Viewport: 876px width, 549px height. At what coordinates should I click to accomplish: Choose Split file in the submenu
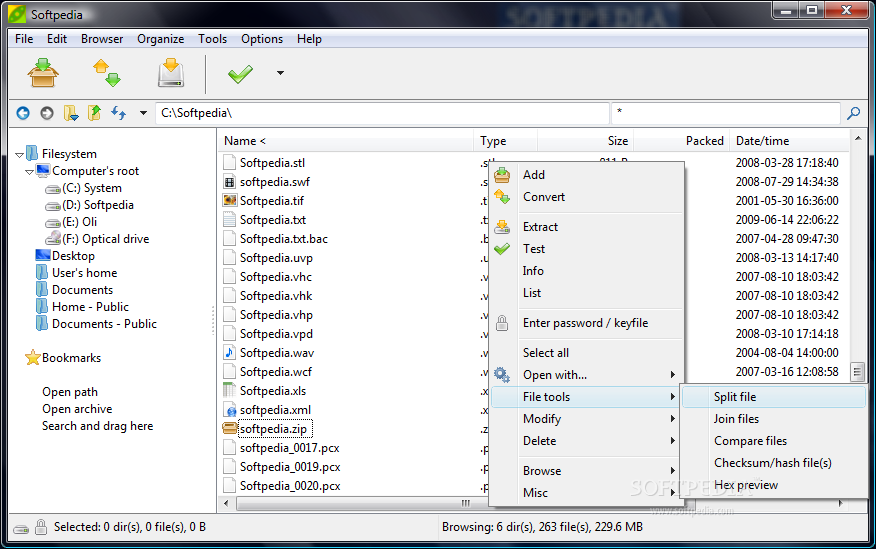[774, 397]
